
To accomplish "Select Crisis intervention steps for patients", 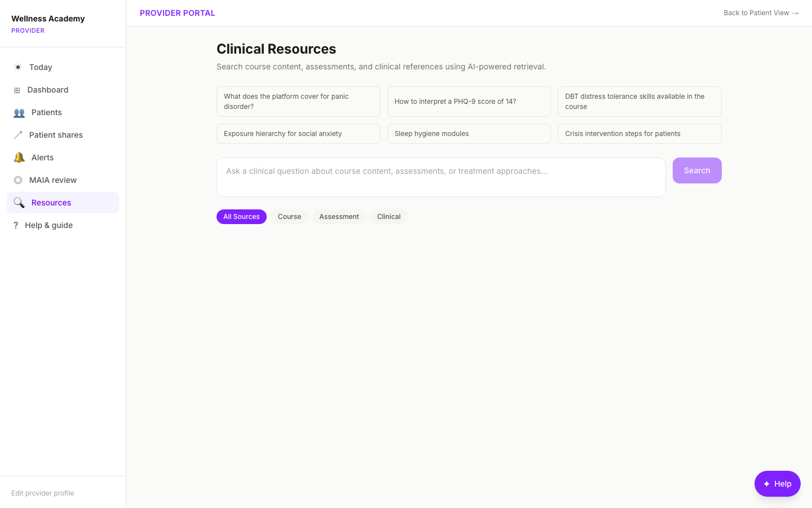I will click(639, 134).
